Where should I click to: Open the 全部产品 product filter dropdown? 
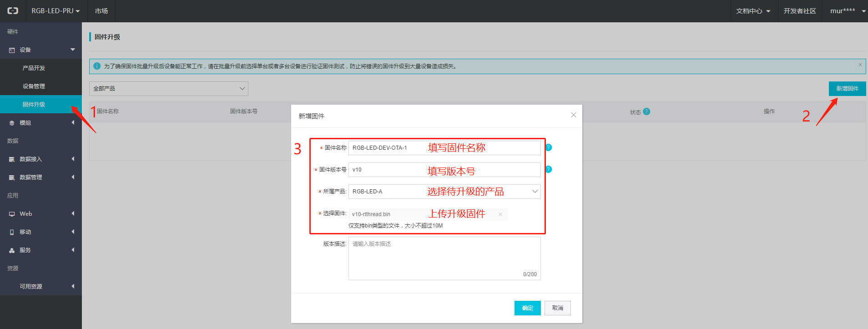click(x=168, y=89)
